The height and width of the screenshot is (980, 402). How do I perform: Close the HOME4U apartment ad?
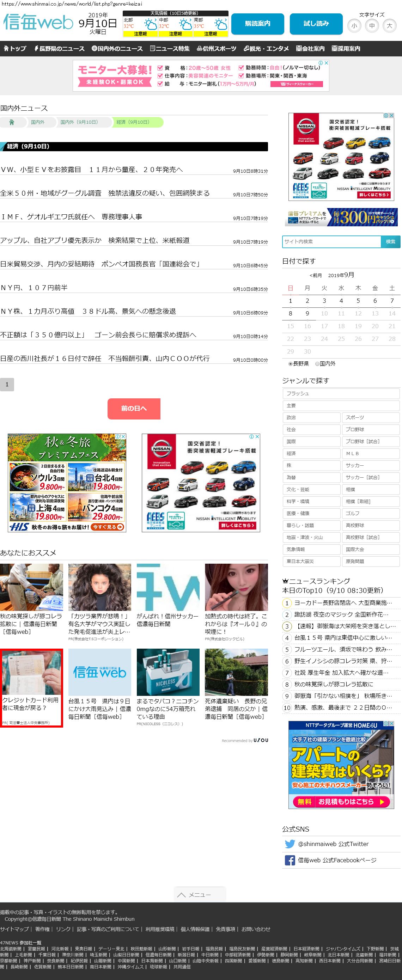click(x=391, y=723)
